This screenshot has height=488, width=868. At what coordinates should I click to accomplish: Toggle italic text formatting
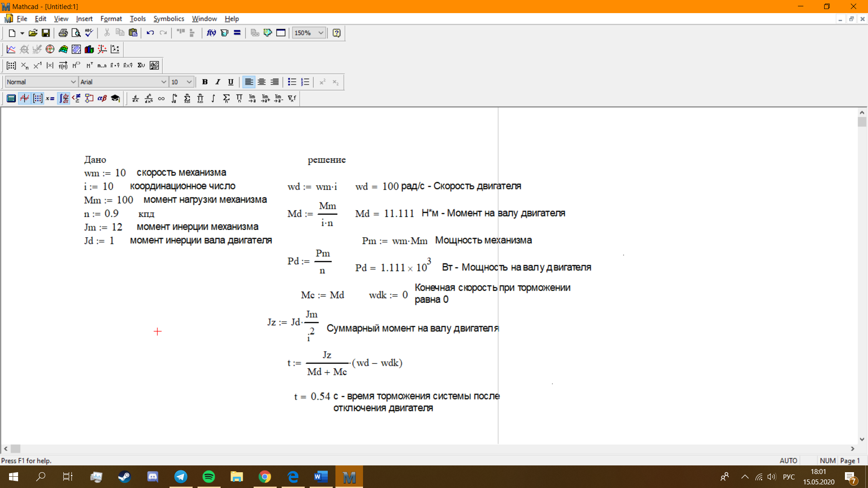pos(218,82)
